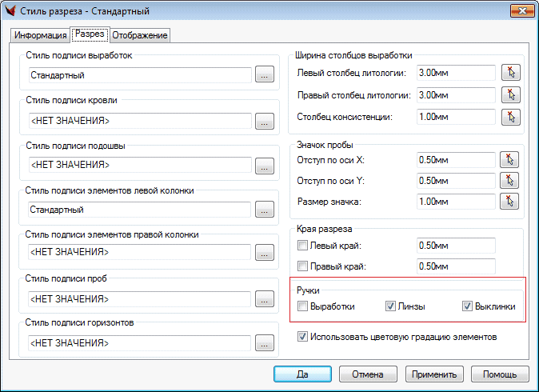Click pick icon for Отступ по оси X
Viewport: 539px width, 392px height.
[509, 159]
